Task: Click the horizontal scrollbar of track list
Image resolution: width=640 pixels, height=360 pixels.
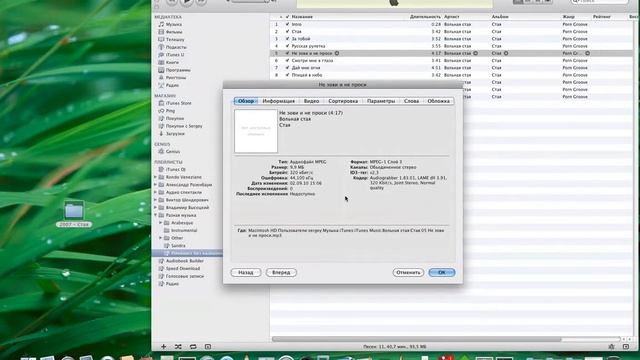Action: (x=417, y=339)
